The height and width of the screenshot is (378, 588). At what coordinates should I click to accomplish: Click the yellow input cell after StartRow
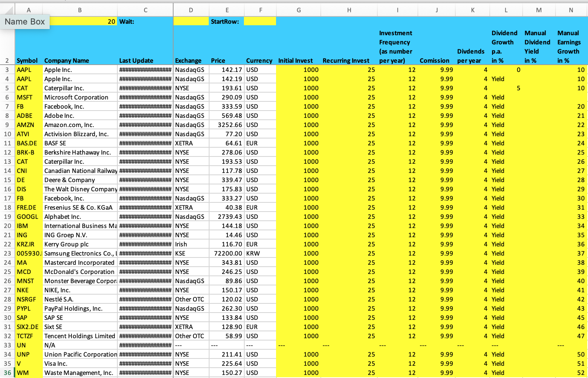point(260,21)
